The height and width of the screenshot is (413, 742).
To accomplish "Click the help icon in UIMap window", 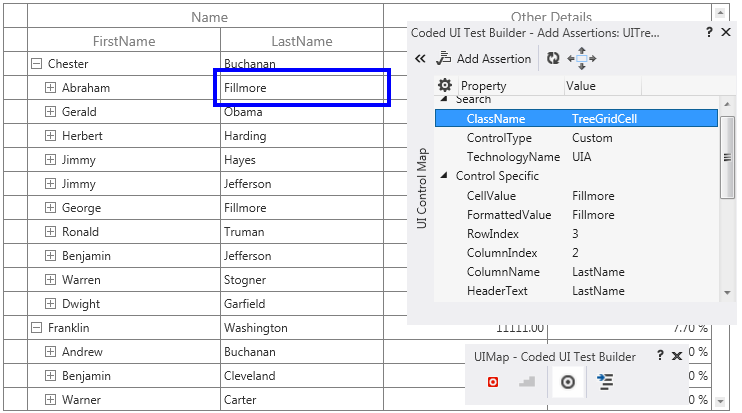I will (x=660, y=355).
